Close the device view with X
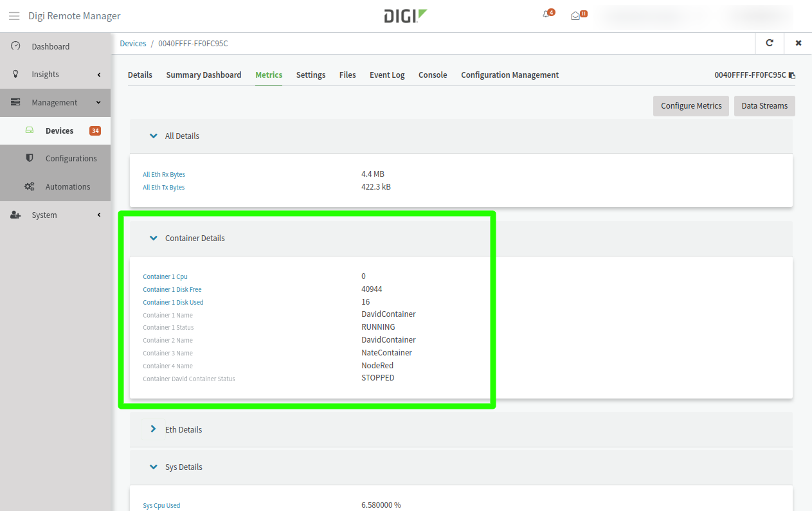Screen dimensions: 812x511 coord(798,43)
